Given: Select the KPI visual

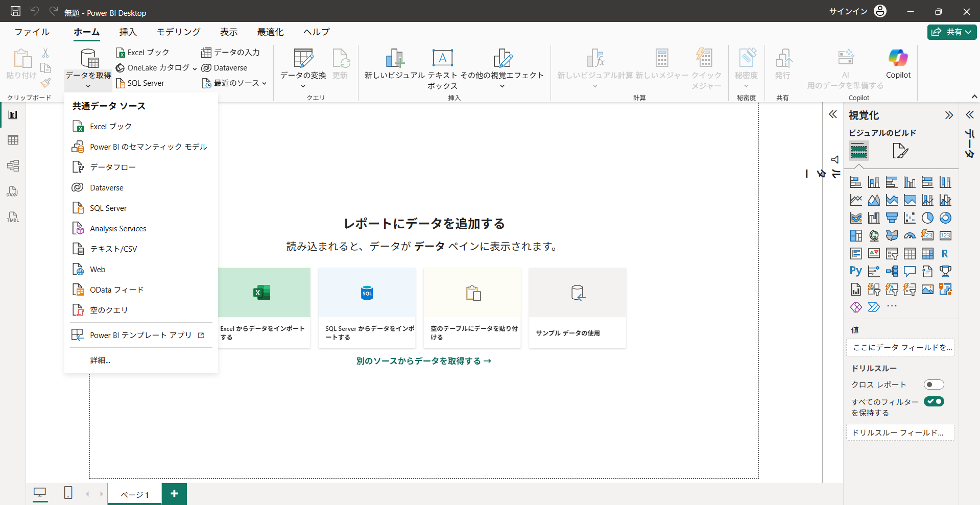Looking at the screenshot, I should (874, 253).
